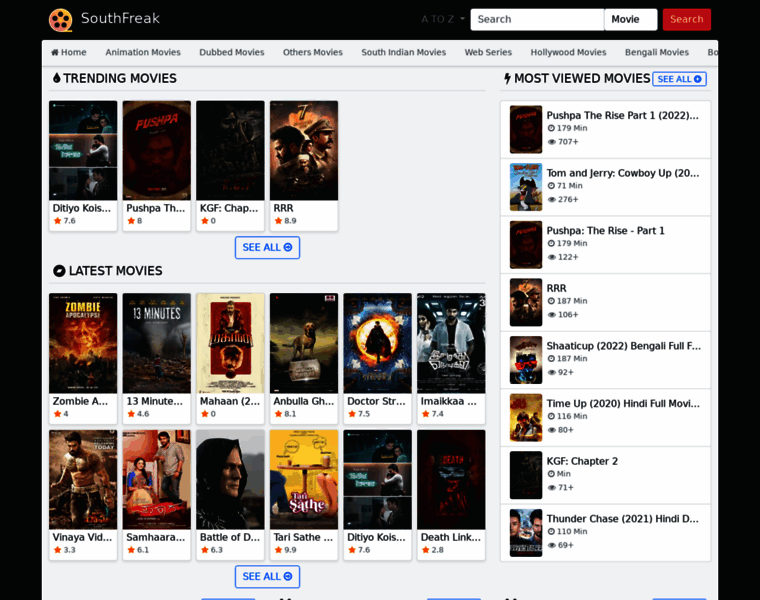Open the A TO Z dropdown

click(443, 19)
